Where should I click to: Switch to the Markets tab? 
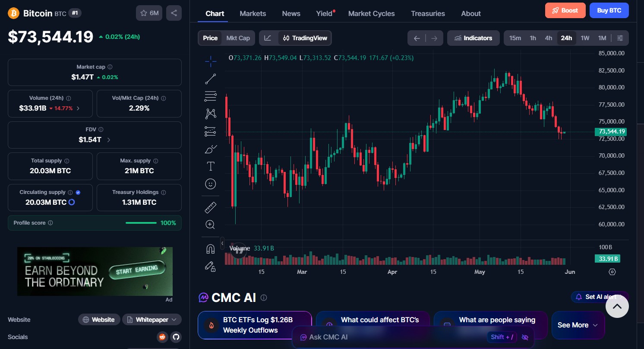pyautogui.click(x=253, y=13)
